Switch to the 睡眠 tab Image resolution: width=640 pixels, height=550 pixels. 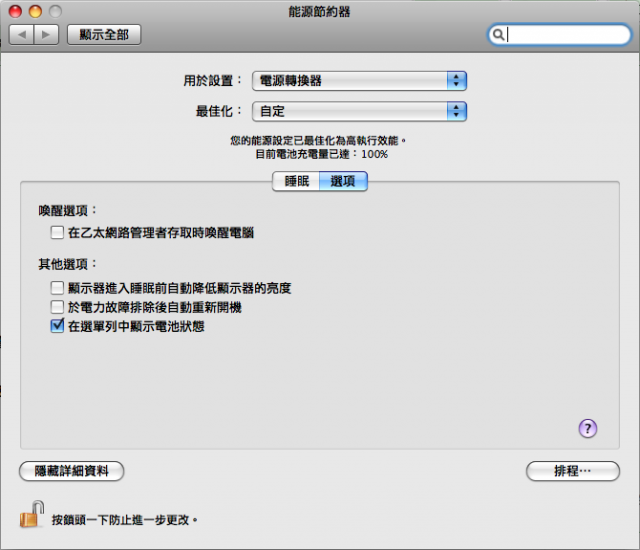296,181
